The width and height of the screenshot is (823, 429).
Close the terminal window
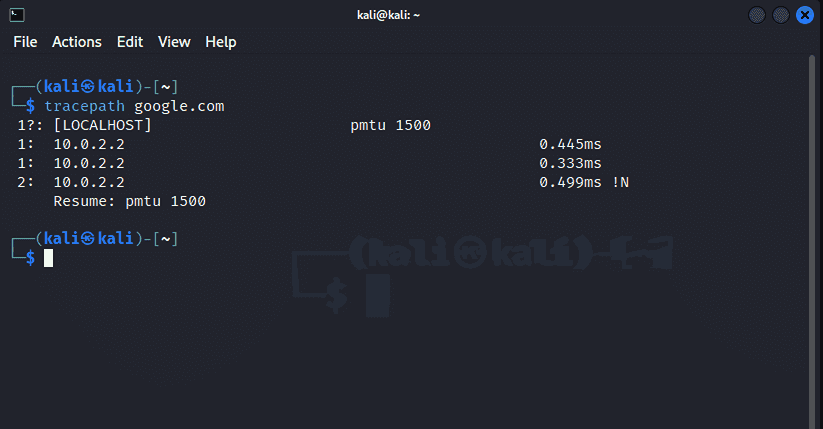coord(805,15)
